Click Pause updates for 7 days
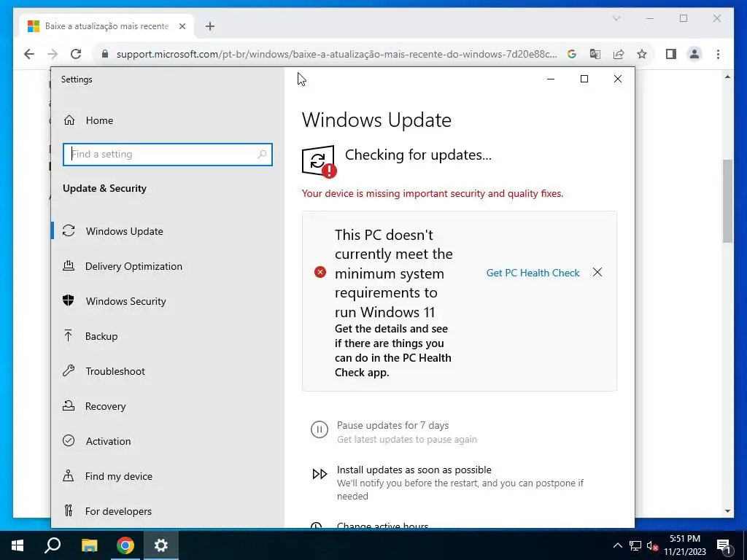 coord(392,425)
